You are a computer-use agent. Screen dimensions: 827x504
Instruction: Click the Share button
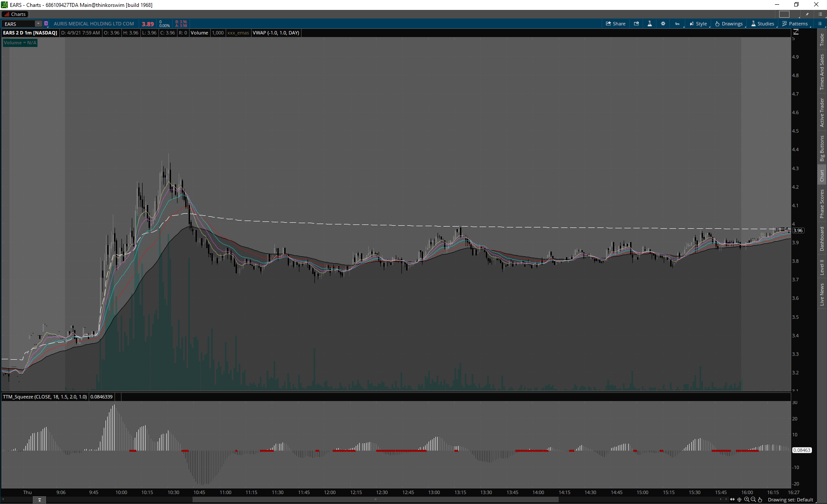(x=616, y=24)
